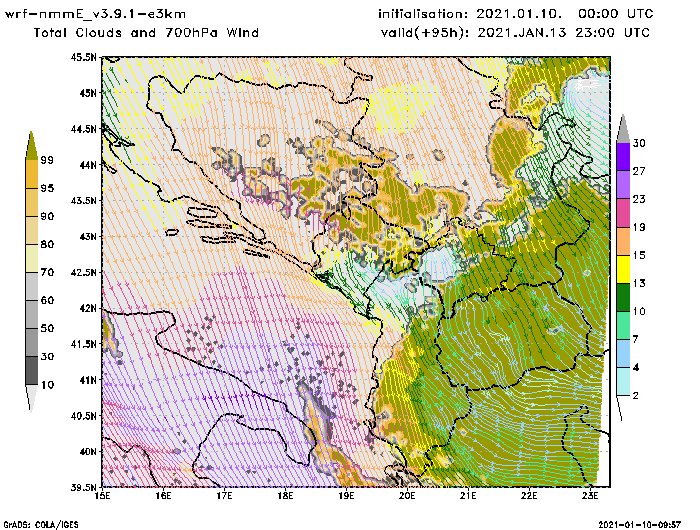This screenshot has width=700, height=530.
Task: Click the 10–30 dark gray cloud swatch
Action: [x=31, y=371]
